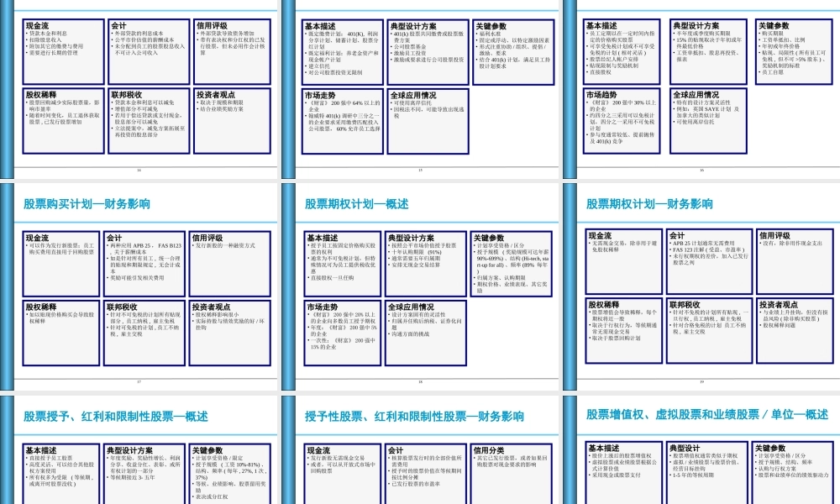840x504 pixels.
Task: Click "关键参数" box in 股票增值权、虚拟股票 slide
Action: (x=792, y=473)
